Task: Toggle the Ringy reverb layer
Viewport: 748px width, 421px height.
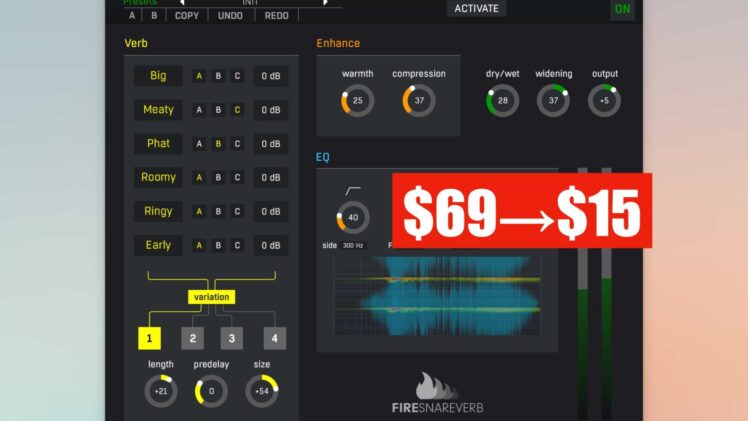Action: pos(158,211)
